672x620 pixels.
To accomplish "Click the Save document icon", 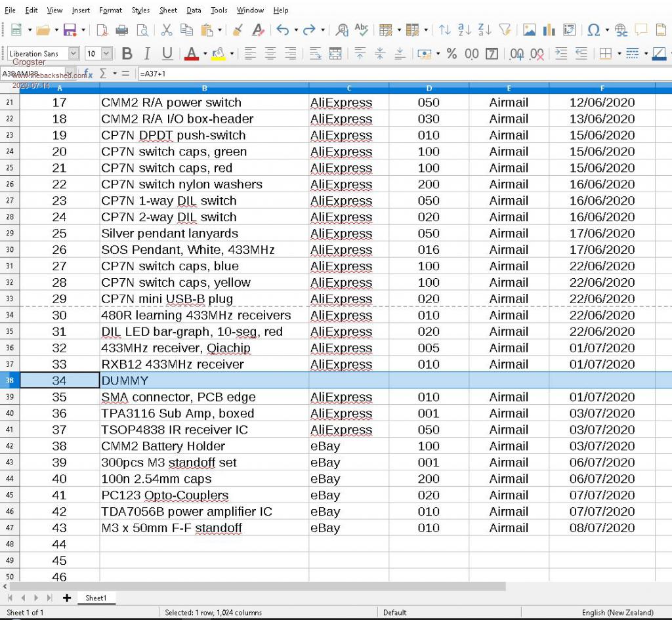I will [x=70, y=30].
